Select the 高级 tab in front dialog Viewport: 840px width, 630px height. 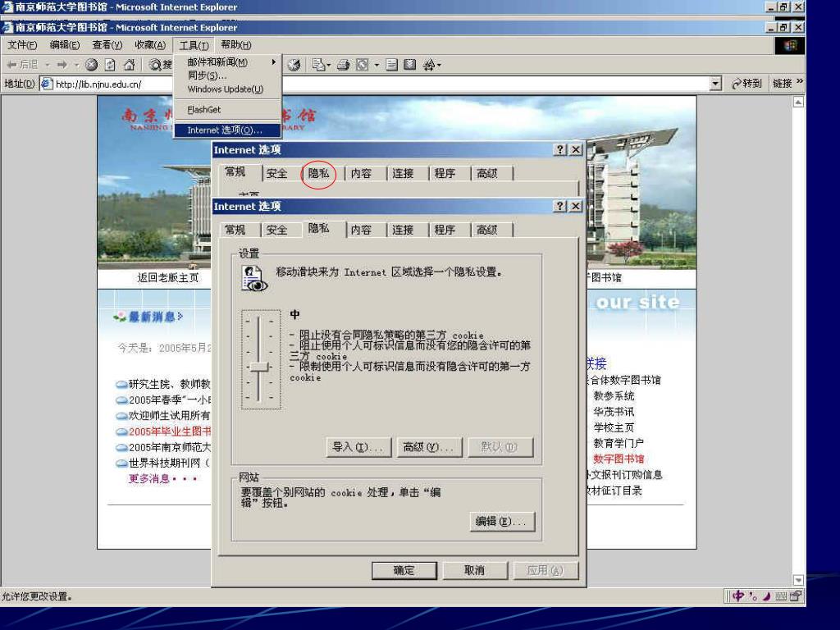click(487, 230)
